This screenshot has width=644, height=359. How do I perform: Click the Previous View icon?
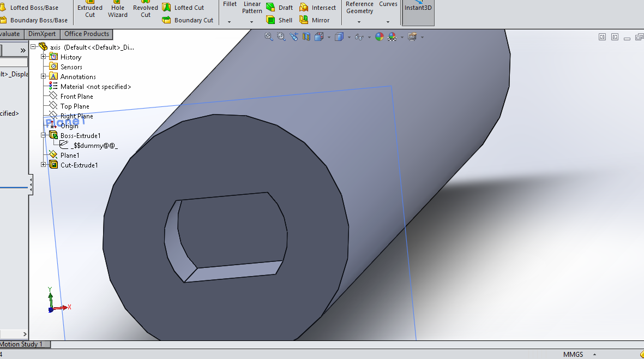pos(294,37)
